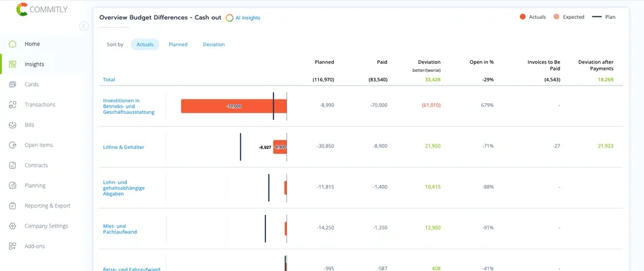The width and height of the screenshot is (644, 271).
Task: Click the deviation value 12,900
Action: (x=433, y=228)
